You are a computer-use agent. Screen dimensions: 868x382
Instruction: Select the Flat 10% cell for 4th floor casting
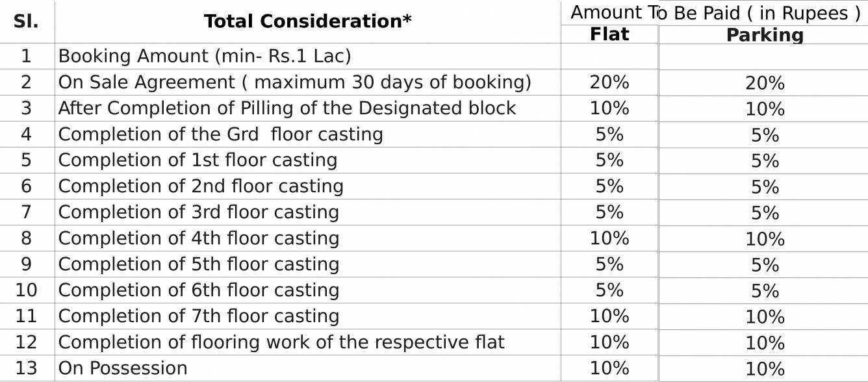(x=609, y=238)
